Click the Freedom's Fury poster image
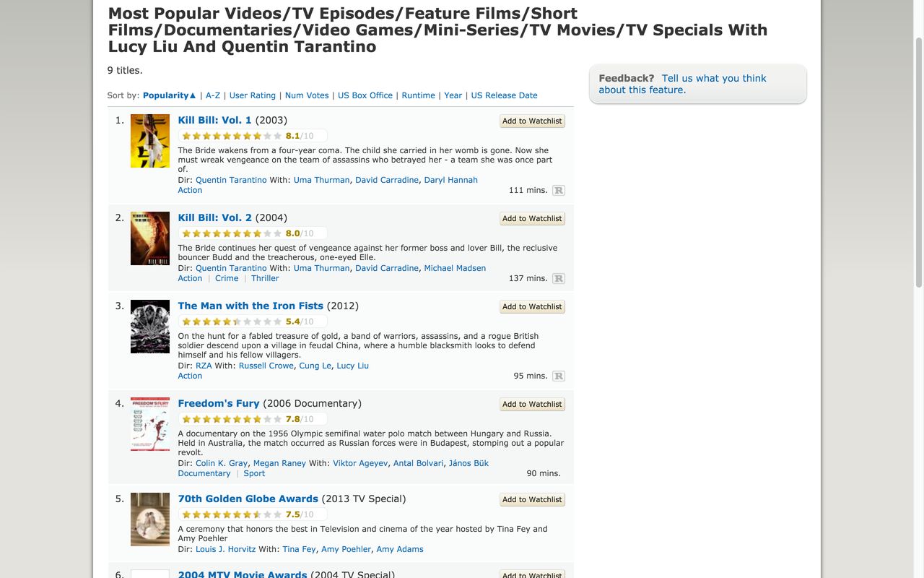 coord(150,424)
